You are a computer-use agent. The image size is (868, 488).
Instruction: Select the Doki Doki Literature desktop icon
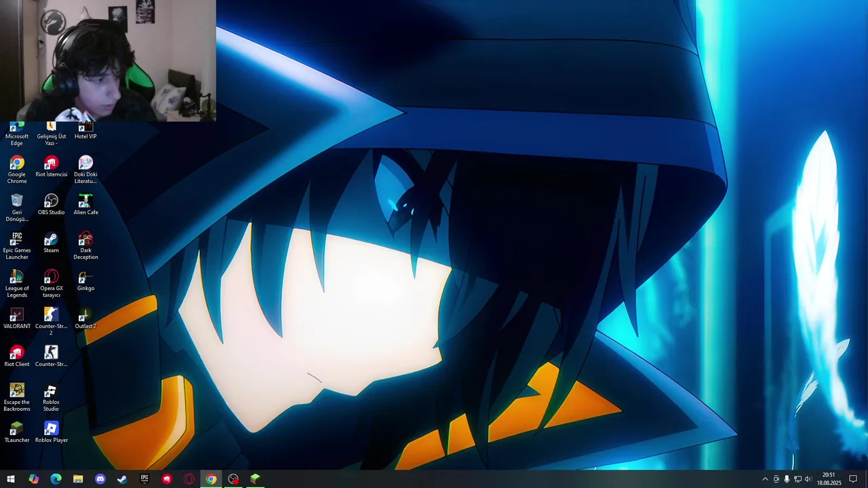(85, 170)
